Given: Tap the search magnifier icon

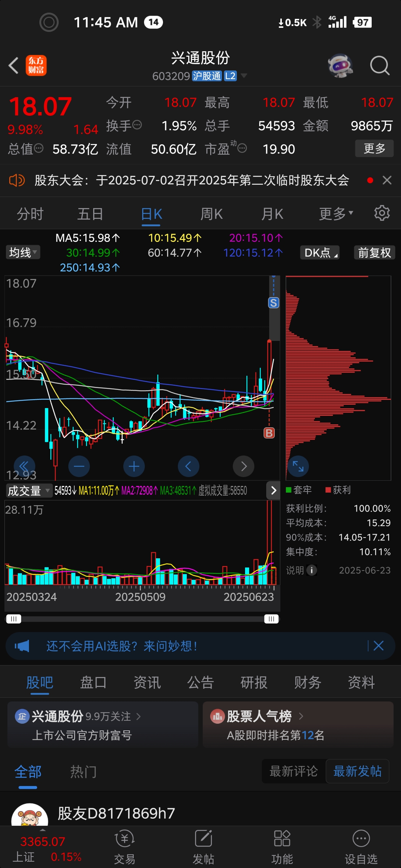Looking at the screenshot, I should click(x=380, y=66).
